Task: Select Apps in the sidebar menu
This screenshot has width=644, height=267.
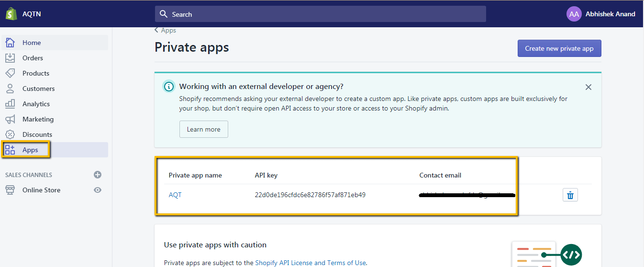Action: (x=55, y=150)
